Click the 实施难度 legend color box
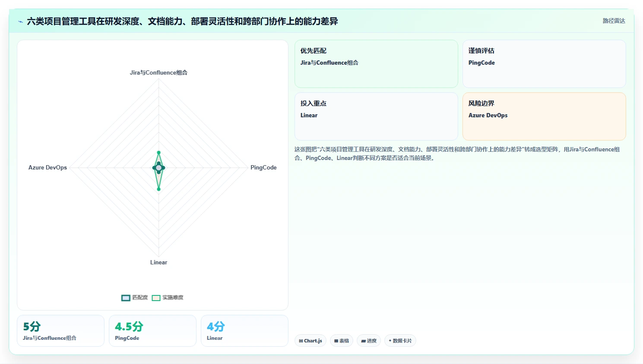The image size is (643, 364). pyautogui.click(x=156, y=298)
